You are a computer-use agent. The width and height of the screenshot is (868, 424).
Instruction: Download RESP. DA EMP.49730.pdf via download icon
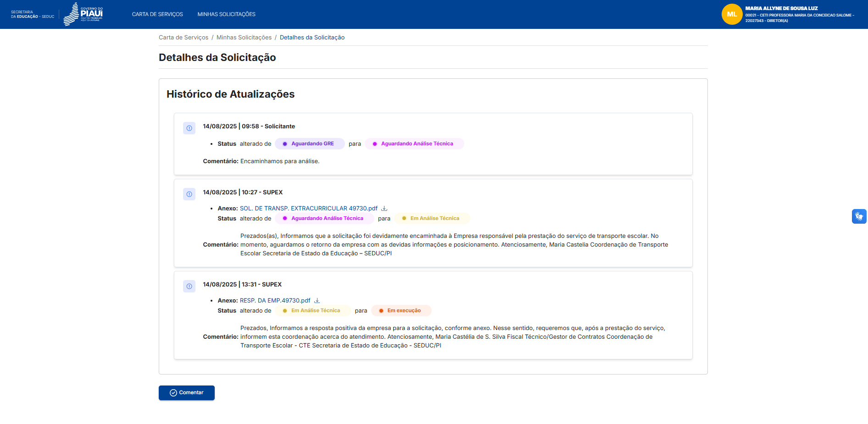(317, 301)
